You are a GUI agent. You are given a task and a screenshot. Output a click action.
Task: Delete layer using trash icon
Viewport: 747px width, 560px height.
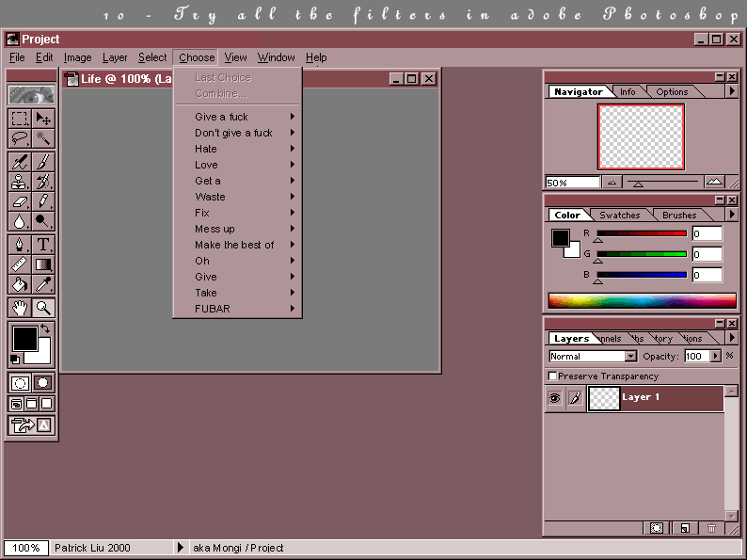(x=711, y=529)
